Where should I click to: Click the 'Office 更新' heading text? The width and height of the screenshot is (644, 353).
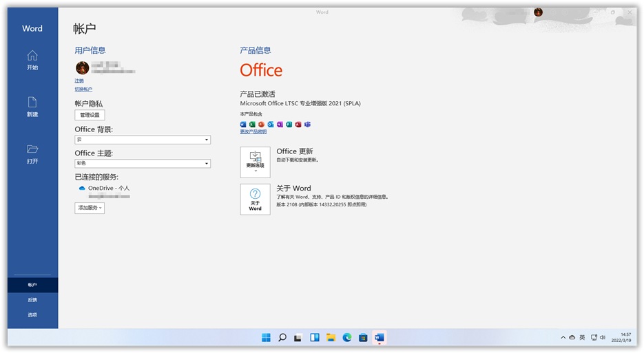click(x=295, y=151)
